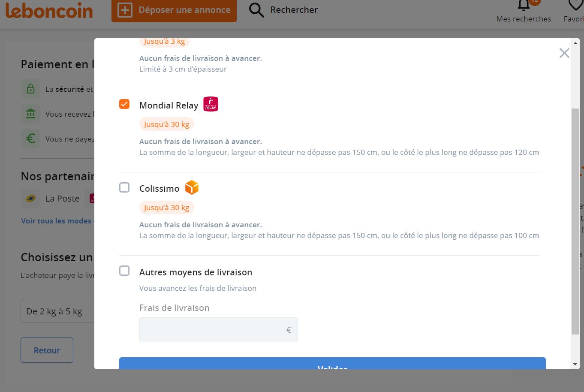Click the plus icon in Déposer une annonce
Screen dimensions: 584x392
[x=125, y=10]
